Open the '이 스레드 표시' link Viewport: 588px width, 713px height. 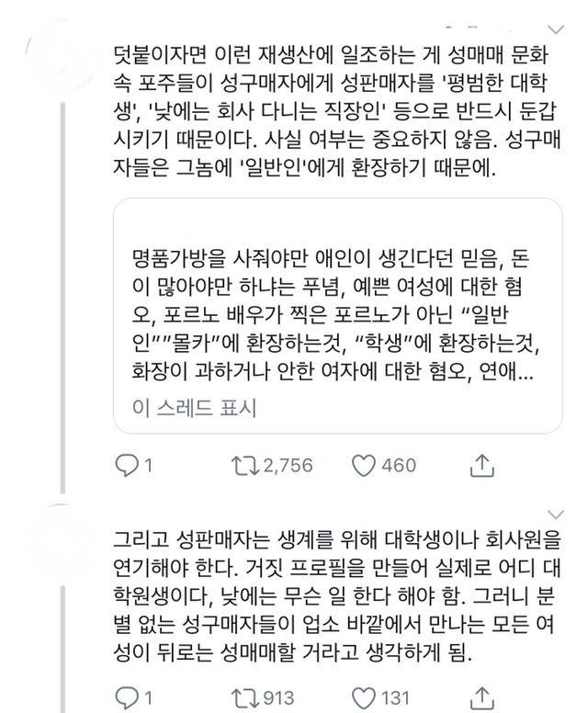(194, 408)
